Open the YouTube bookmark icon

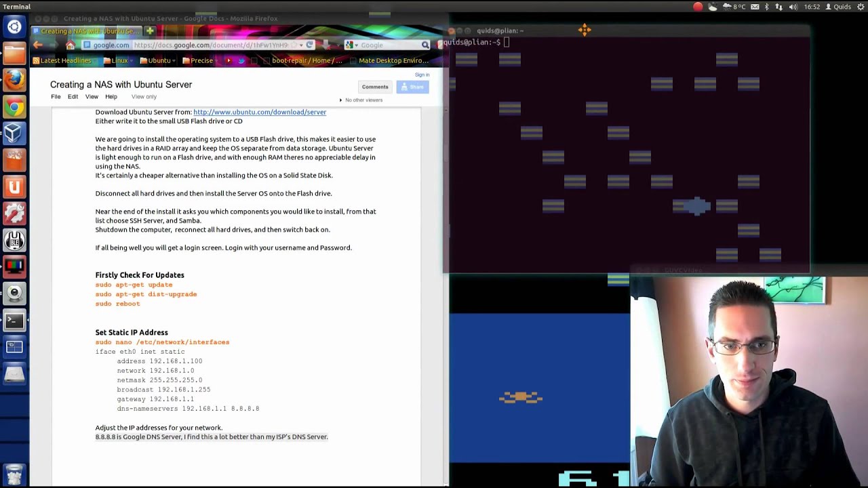pyautogui.click(x=229, y=60)
